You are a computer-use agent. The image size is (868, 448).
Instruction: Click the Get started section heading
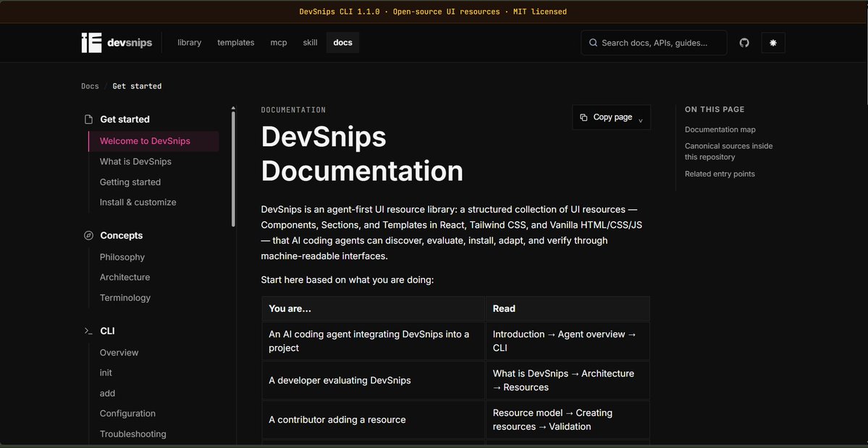coord(125,119)
